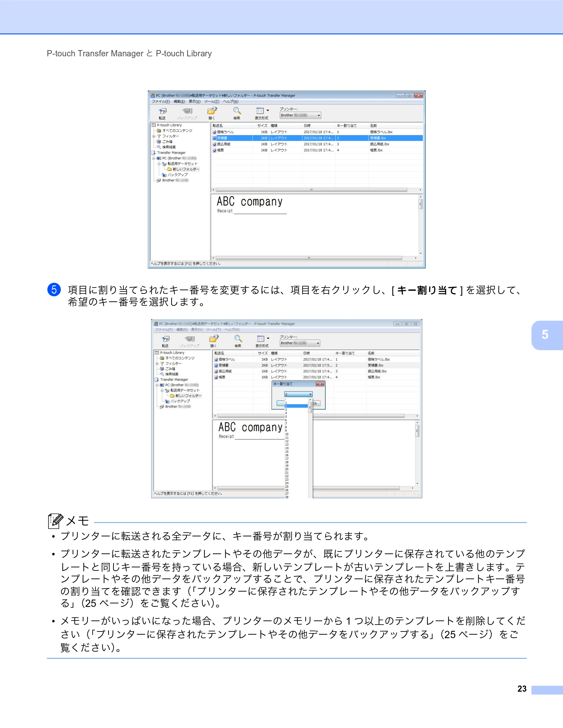This screenshot has width=563, height=728.
Task: Close the キー割り当て dialog
Action: (320, 384)
